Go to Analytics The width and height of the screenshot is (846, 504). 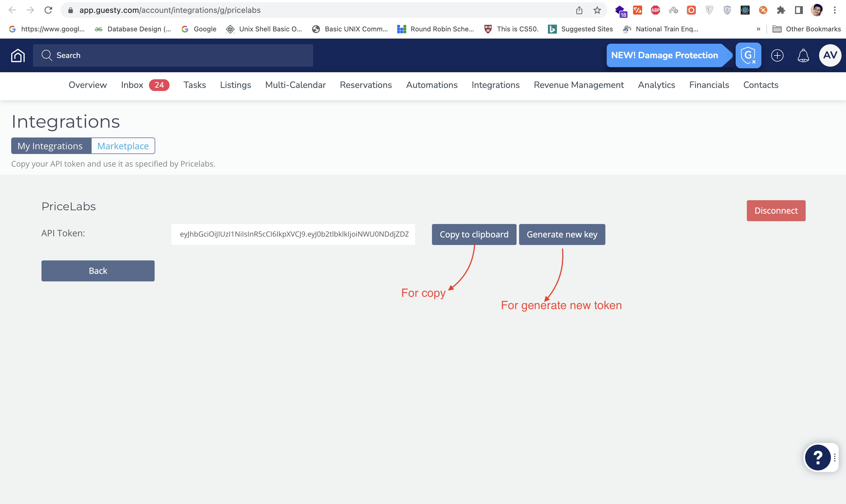click(x=656, y=85)
